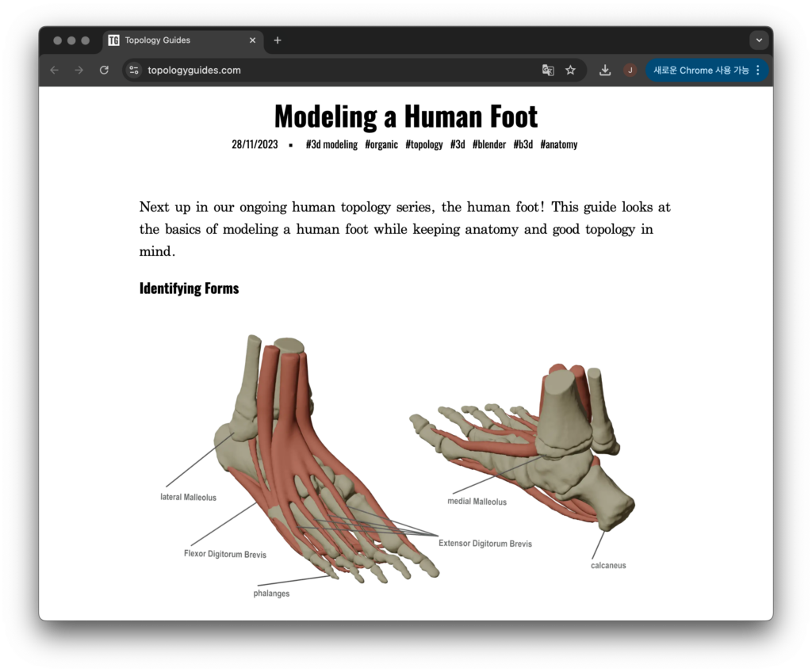Open a new tab with plus button

pyautogui.click(x=278, y=40)
